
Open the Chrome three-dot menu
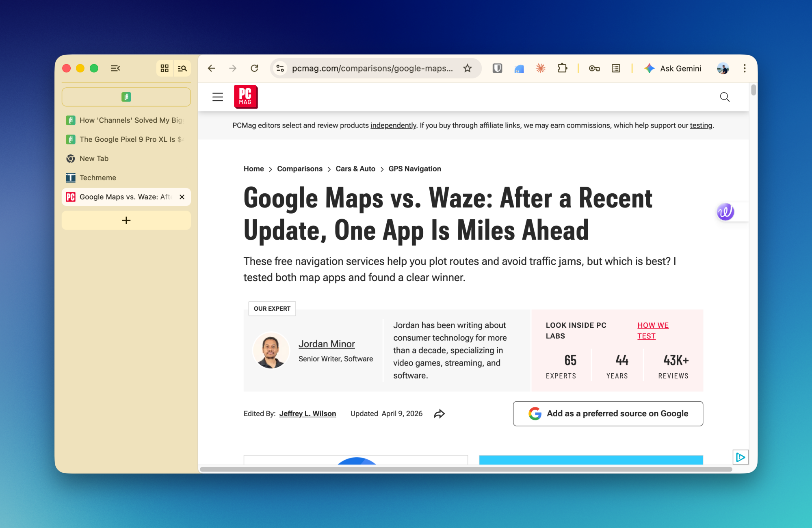745,68
